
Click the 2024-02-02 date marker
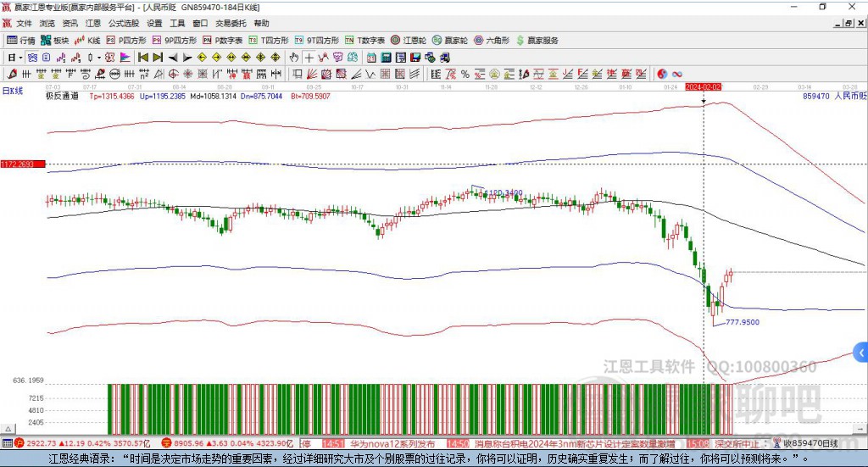[x=704, y=86]
